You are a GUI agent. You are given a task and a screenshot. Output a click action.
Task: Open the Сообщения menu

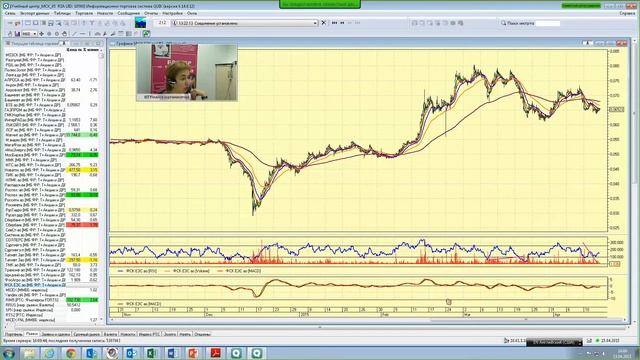128,13
